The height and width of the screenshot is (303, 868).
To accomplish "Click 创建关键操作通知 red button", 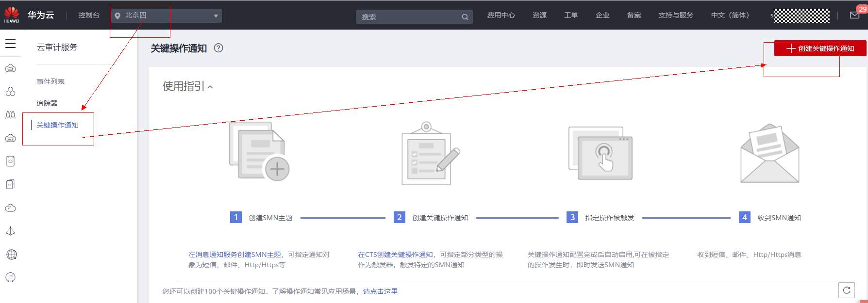I will click(820, 48).
